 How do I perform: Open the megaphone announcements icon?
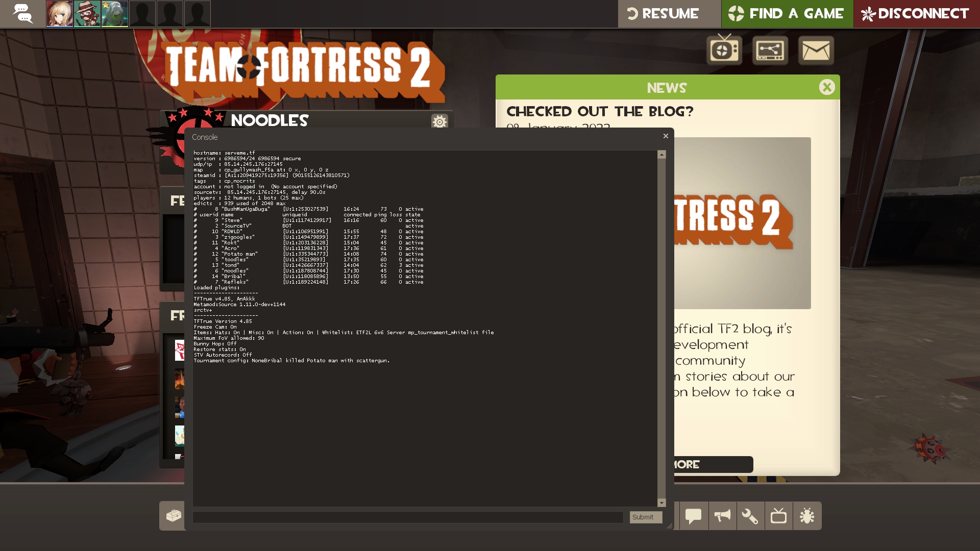(722, 516)
